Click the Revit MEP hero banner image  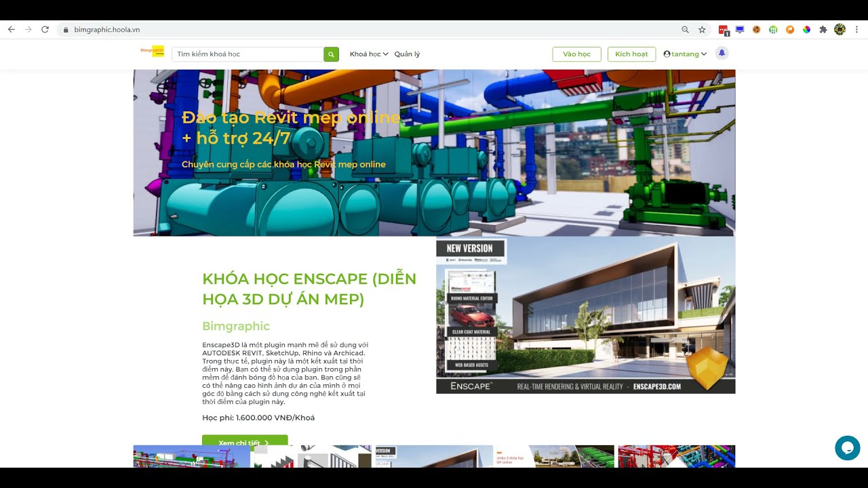coord(434,152)
